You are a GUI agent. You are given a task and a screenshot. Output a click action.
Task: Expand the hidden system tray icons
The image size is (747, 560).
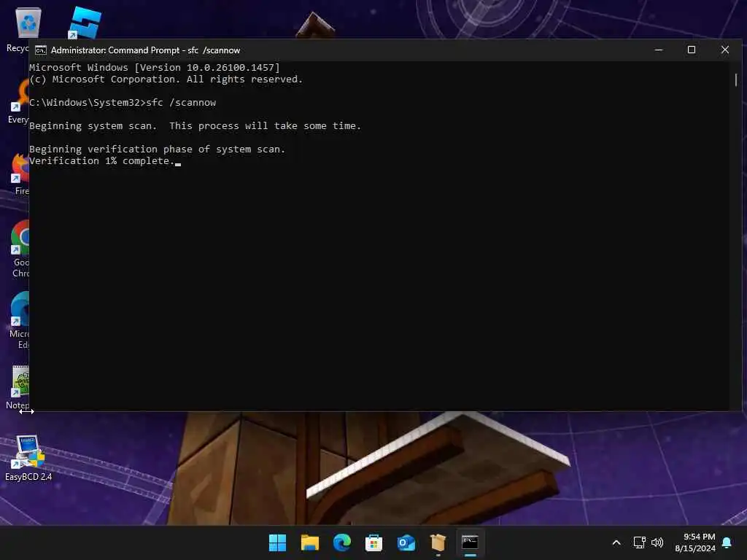pyautogui.click(x=616, y=542)
